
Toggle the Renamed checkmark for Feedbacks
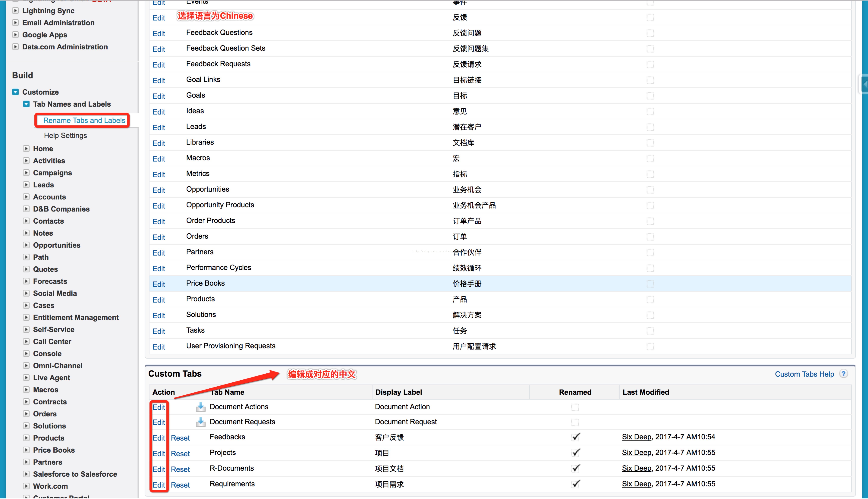click(x=576, y=437)
